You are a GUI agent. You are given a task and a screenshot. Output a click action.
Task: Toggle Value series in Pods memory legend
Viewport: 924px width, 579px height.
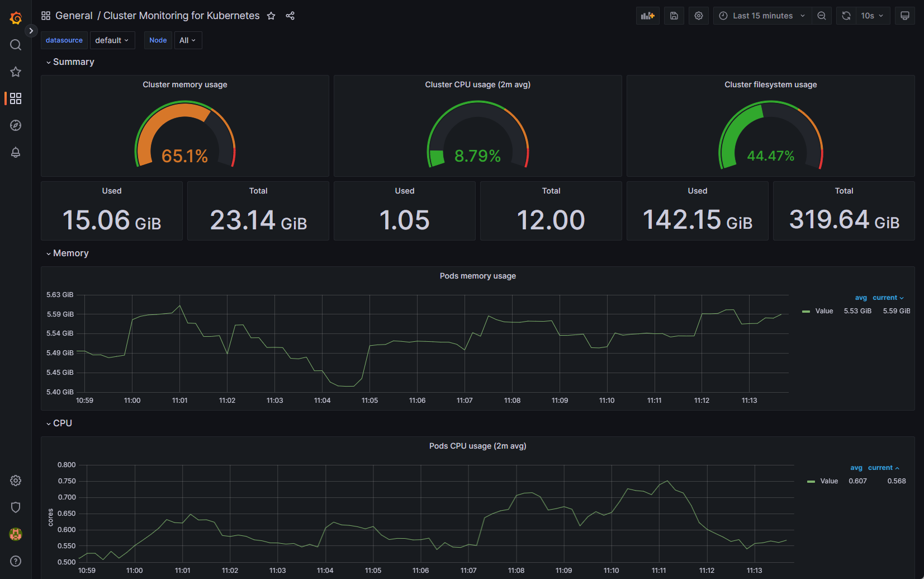point(823,311)
